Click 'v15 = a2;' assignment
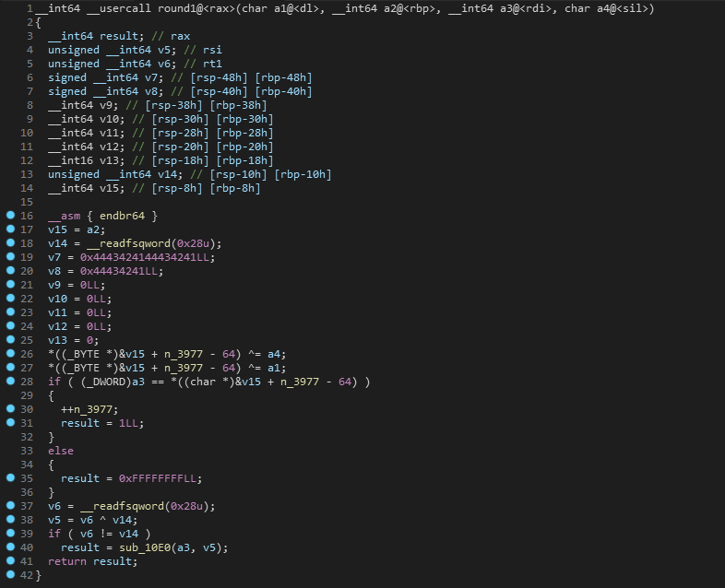 click(x=77, y=229)
